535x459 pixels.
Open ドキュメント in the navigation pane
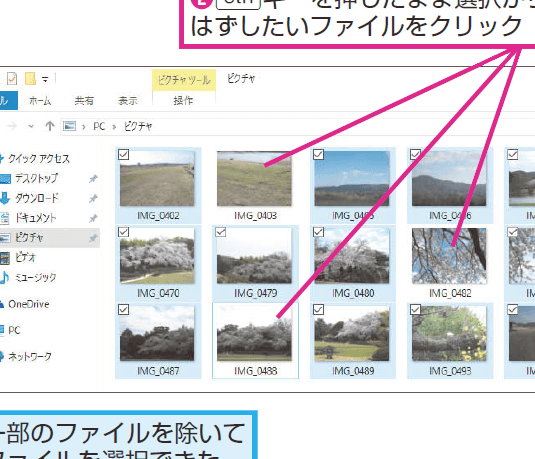click(35, 218)
